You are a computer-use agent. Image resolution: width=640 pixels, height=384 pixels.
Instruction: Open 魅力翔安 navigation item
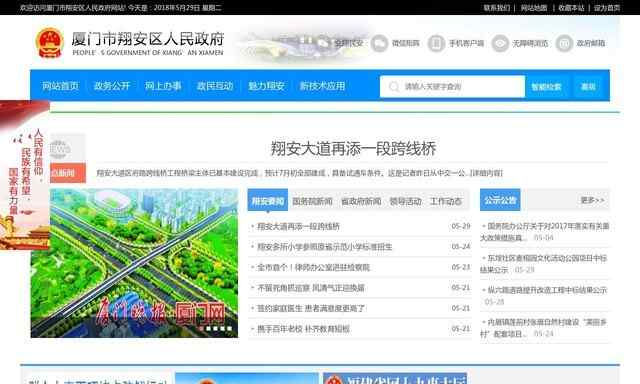click(x=266, y=86)
